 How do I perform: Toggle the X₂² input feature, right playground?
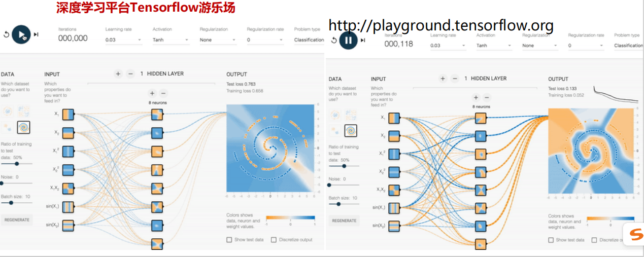coord(394,171)
